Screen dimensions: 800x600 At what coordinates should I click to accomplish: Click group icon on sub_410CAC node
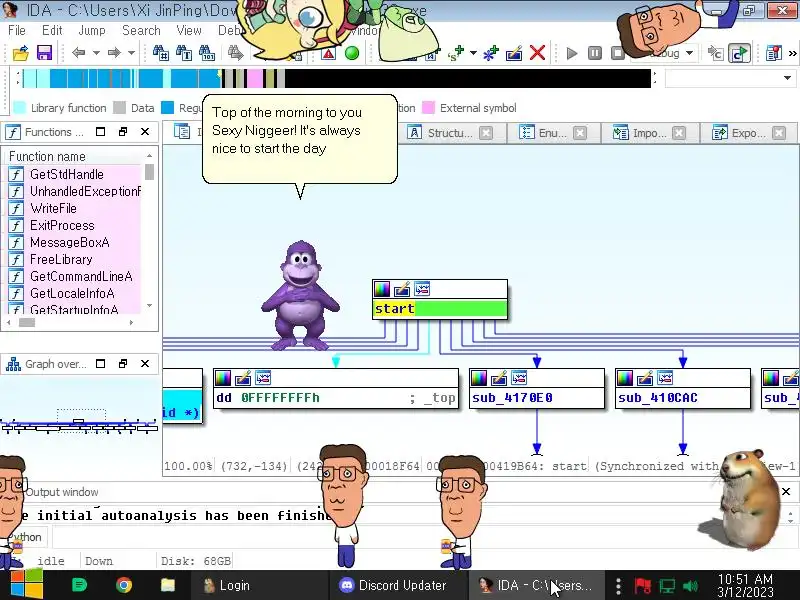tap(665, 378)
